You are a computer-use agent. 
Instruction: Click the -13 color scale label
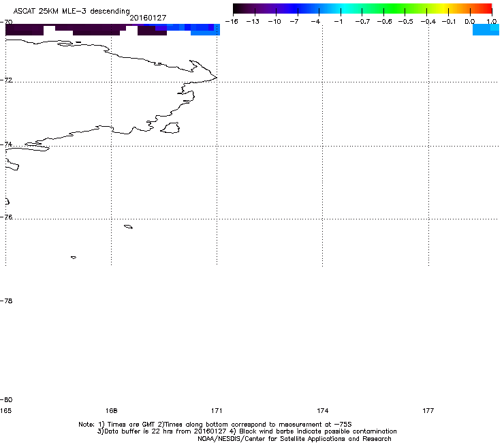click(x=253, y=22)
